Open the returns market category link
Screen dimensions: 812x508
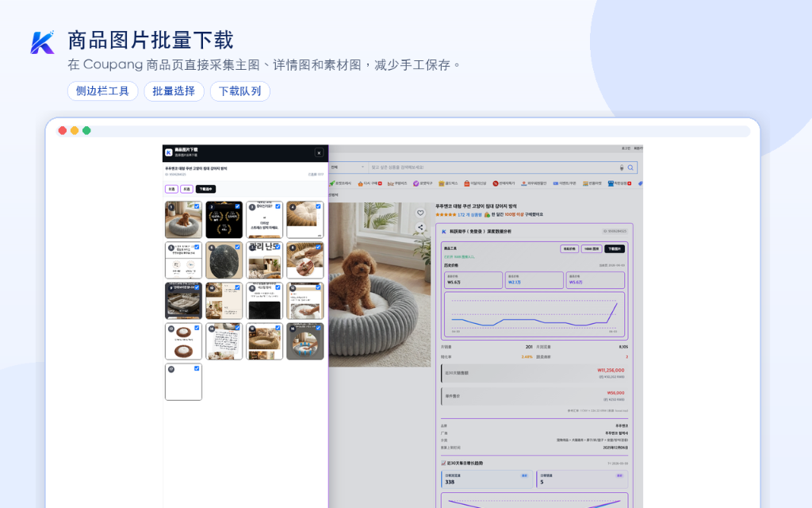click(592, 183)
